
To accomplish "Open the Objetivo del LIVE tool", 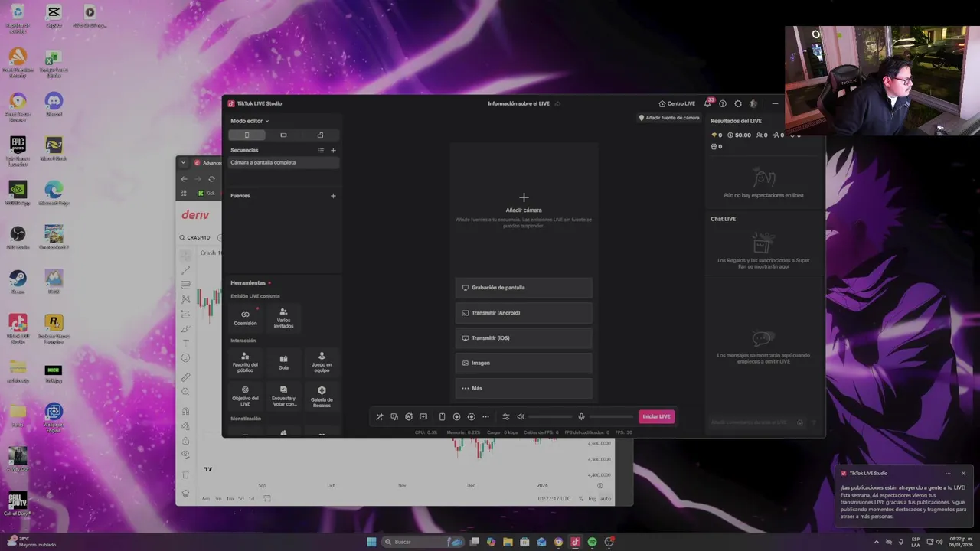I will (245, 396).
